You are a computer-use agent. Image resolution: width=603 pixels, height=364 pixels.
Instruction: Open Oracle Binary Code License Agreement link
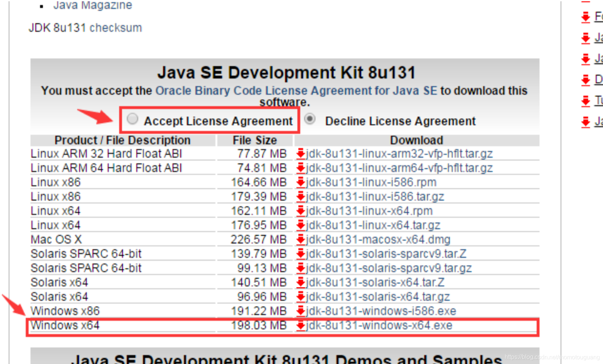[296, 90]
